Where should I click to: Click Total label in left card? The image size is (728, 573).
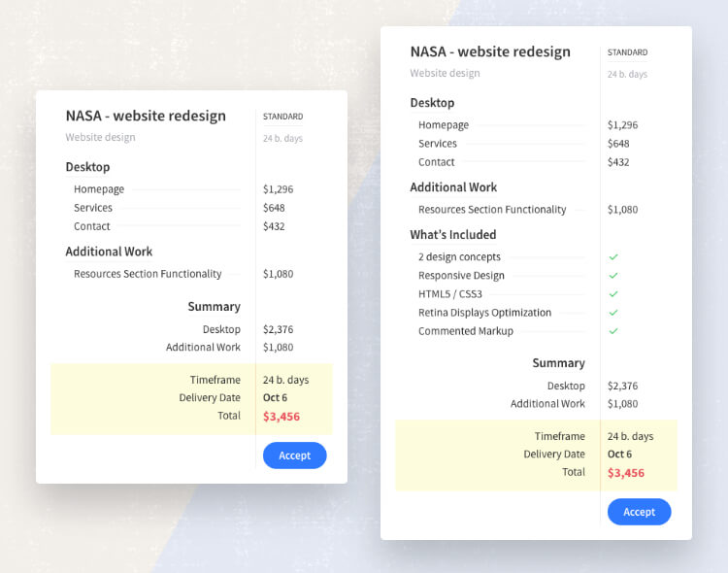click(229, 416)
